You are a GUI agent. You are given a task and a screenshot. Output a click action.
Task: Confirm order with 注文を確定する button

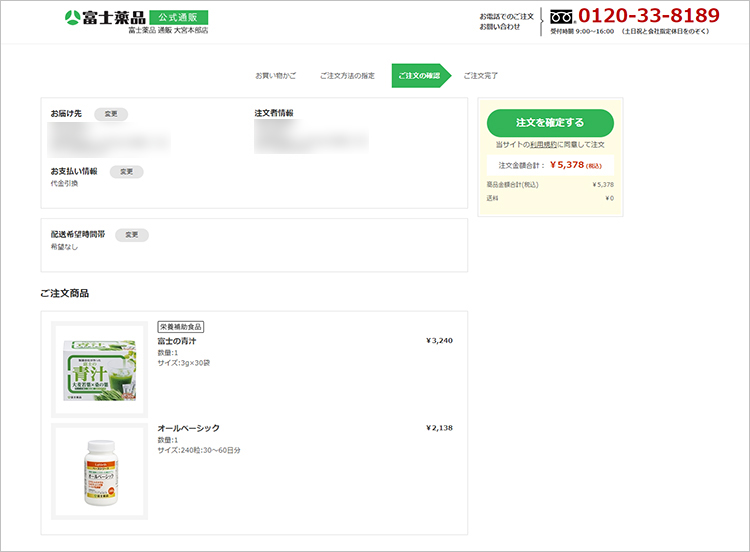click(550, 123)
